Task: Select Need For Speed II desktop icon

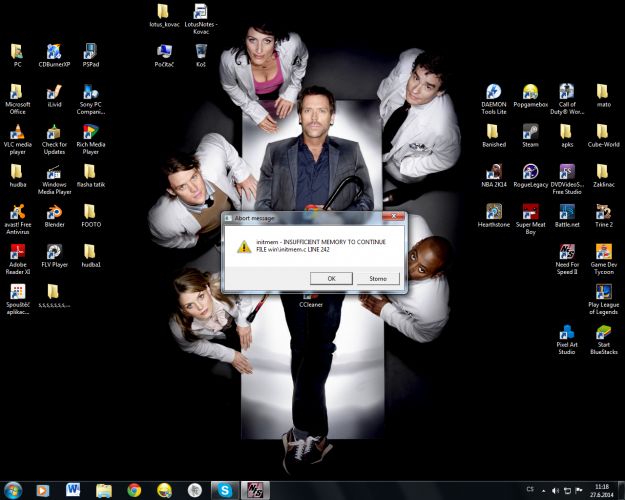Action: point(567,260)
